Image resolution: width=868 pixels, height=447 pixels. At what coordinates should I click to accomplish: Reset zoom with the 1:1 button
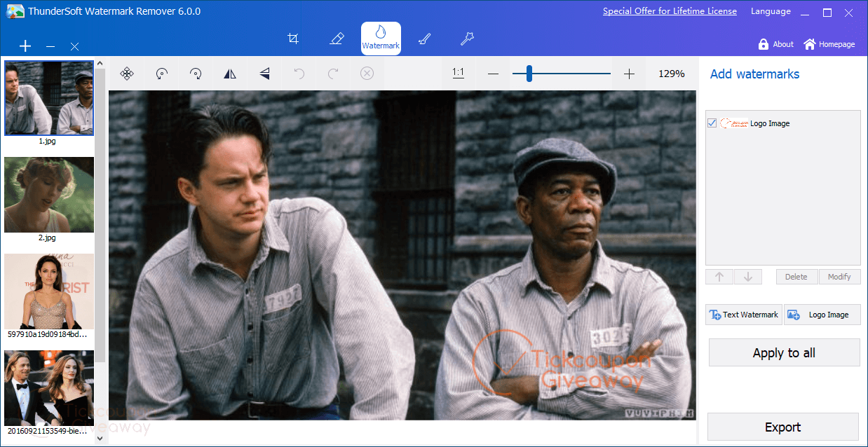tap(459, 73)
